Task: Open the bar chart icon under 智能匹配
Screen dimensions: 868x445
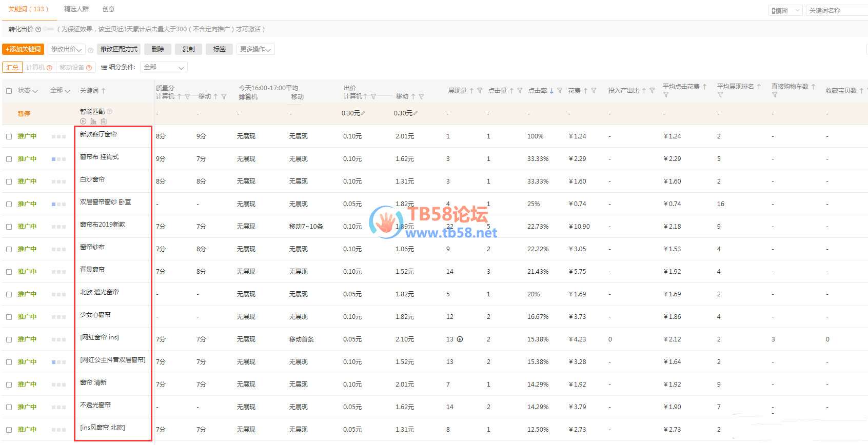Action: pyautogui.click(x=93, y=122)
